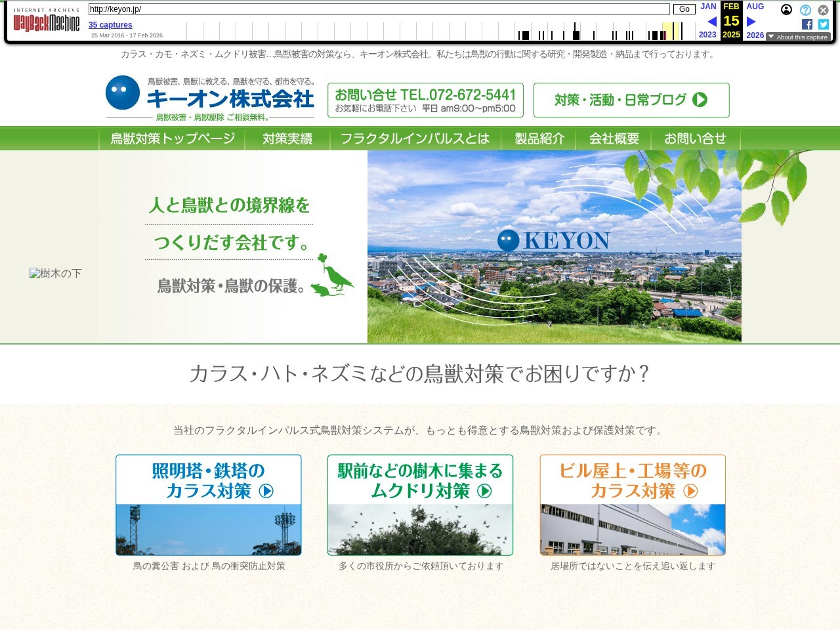The width and height of the screenshot is (840, 630).
Task: Expand the About this capture dropdown
Action: tap(798, 37)
